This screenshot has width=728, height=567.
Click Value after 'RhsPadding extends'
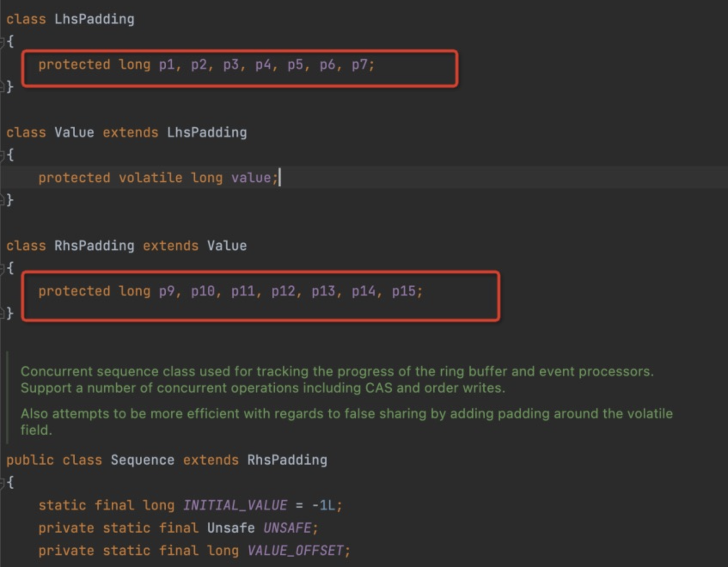(227, 246)
